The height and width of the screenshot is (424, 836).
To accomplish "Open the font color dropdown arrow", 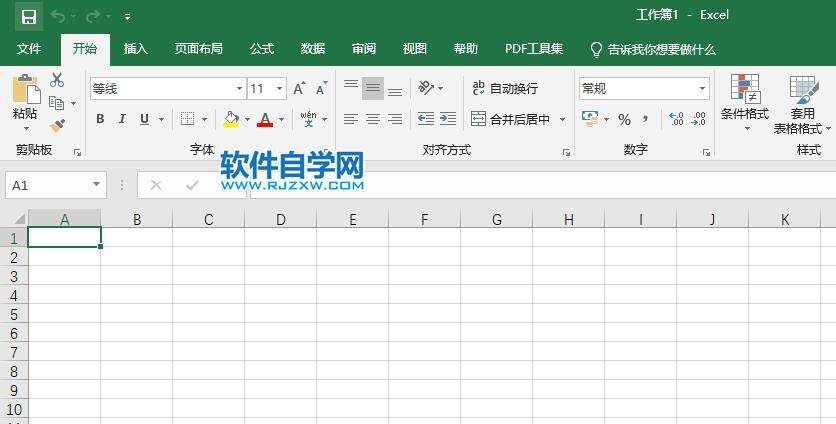I will pyautogui.click(x=282, y=119).
